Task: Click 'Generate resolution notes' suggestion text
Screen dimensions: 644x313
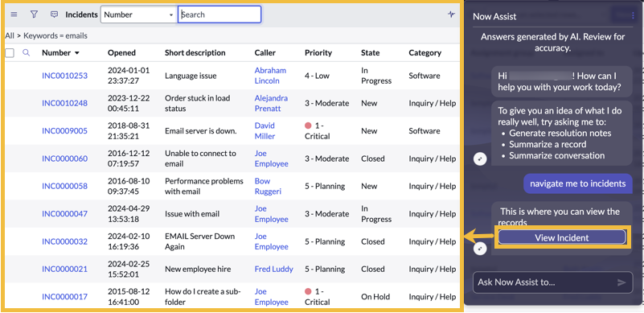Action: click(560, 134)
